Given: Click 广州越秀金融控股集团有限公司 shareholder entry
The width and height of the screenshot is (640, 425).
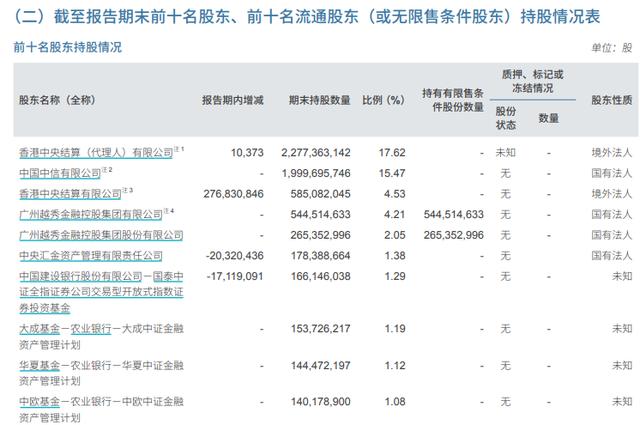Looking at the screenshot, I should point(89,213).
